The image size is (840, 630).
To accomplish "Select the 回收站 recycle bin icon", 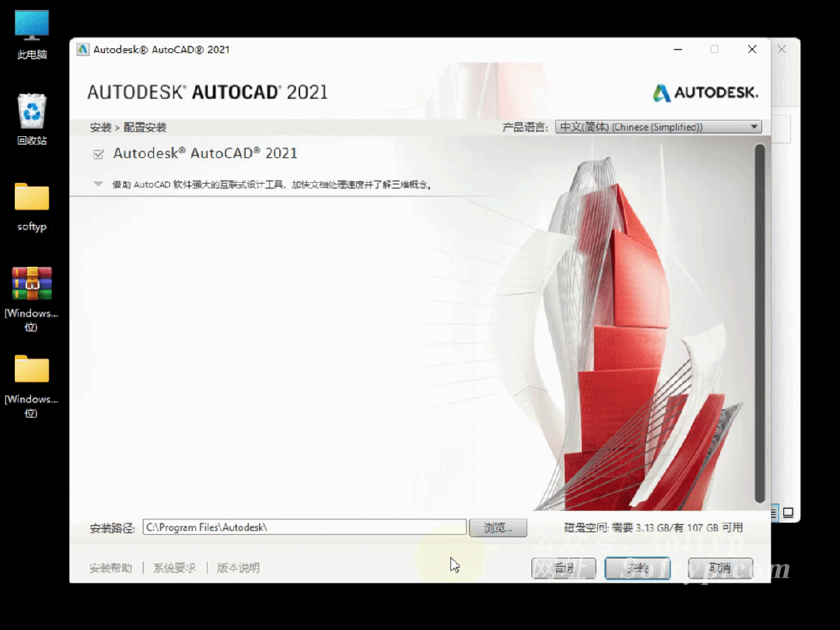I will point(32,119).
